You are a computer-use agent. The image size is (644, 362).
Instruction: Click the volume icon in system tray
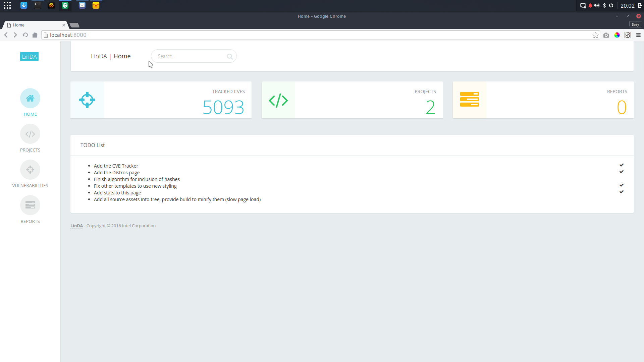pyautogui.click(x=597, y=5)
